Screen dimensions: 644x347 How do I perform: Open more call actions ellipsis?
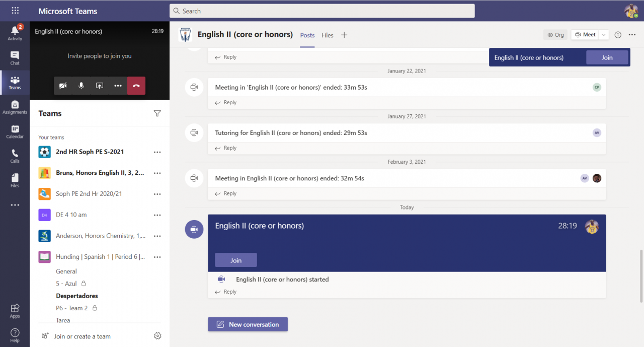point(118,86)
